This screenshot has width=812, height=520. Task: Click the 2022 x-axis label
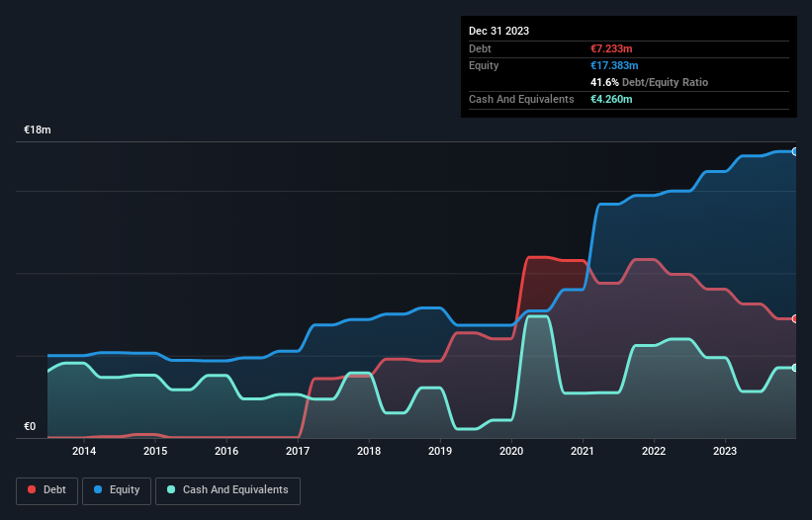coord(654,451)
